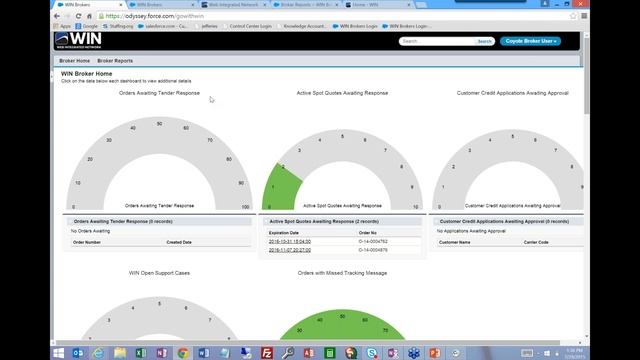Image resolution: width=640 pixels, height=360 pixels.
Task: Open Access from the taskbar
Action: click(x=309, y=353)
